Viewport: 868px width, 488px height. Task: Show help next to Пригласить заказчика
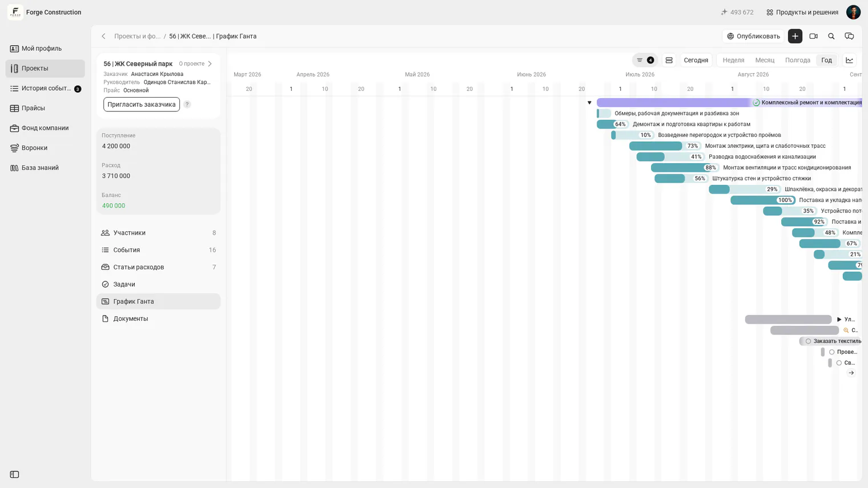[187, 104]
